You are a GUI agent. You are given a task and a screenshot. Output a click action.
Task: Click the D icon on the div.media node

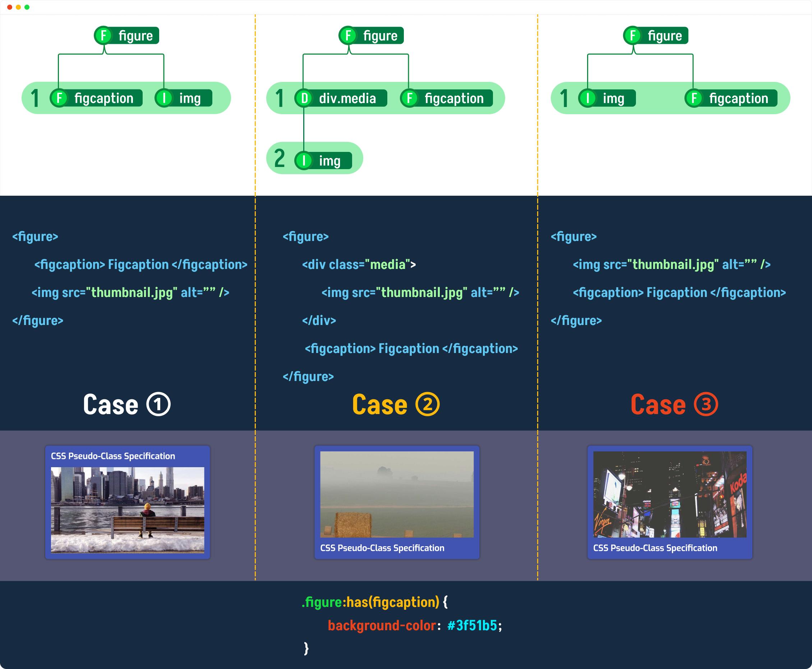[304, 98]
